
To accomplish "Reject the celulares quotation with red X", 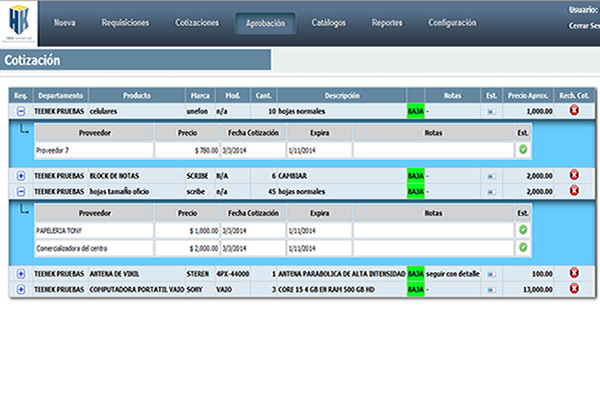I will pos(574,111).
